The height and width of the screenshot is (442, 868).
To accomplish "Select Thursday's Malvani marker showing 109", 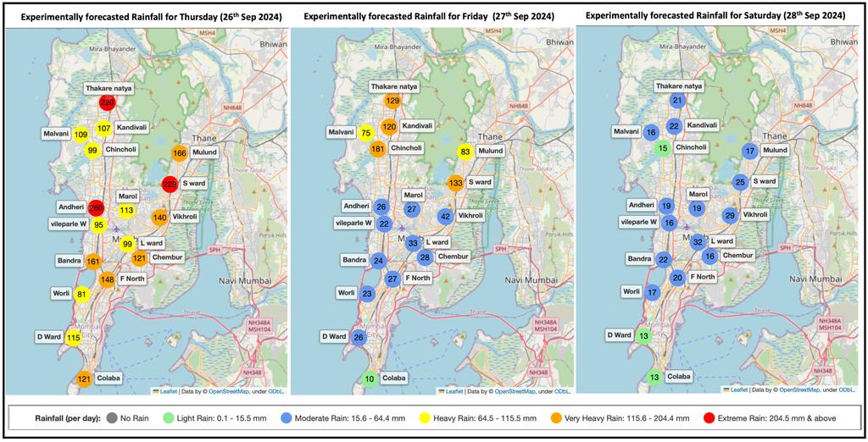I will (81, 135).
